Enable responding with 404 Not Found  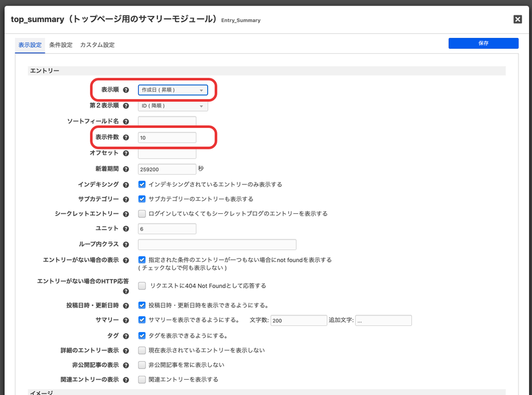pos(141,286)
